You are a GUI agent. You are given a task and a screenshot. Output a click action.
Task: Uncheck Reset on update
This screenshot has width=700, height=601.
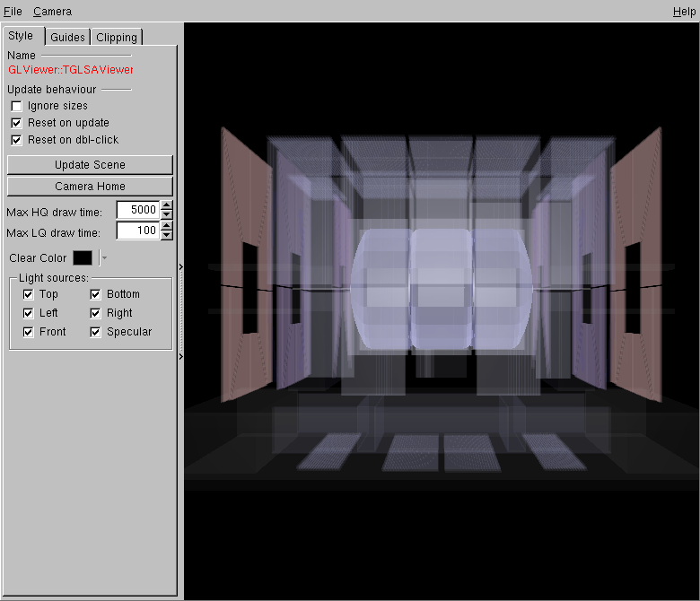coord(16,123)
